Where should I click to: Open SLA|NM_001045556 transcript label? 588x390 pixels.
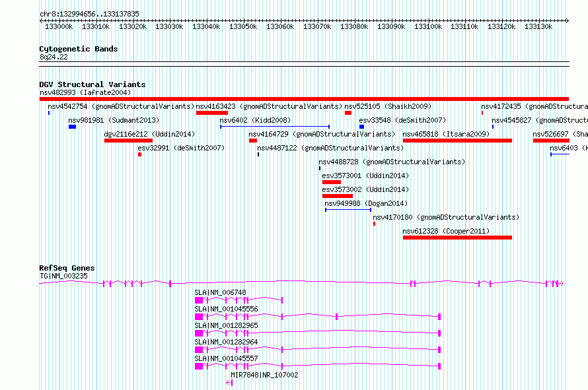[226, 309]
